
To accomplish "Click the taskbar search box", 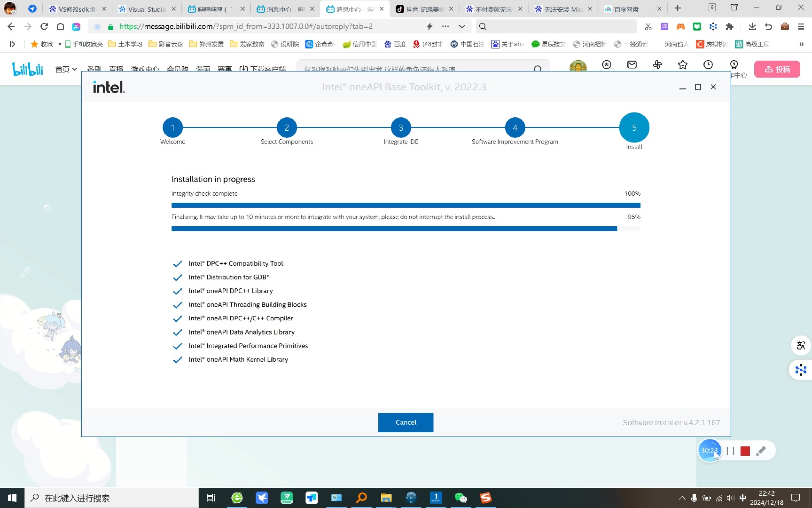I will click(112, 498).
